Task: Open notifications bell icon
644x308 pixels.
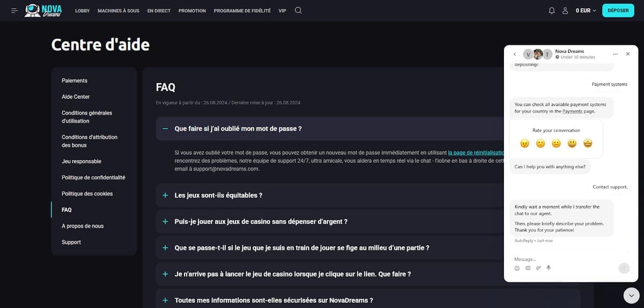Action: tap(552, 10)
